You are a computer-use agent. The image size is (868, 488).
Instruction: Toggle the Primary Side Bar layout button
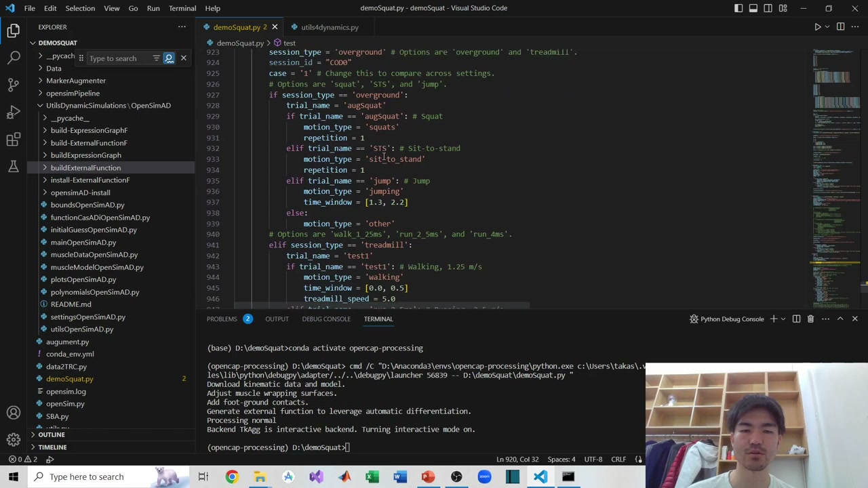click(738, 8)
